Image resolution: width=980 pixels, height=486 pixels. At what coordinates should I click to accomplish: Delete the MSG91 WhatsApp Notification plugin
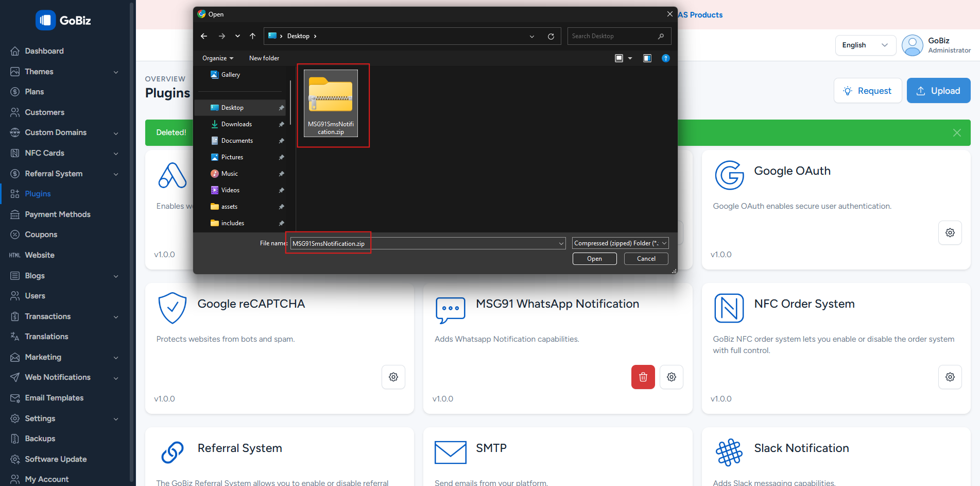click(x=643, y=377)
